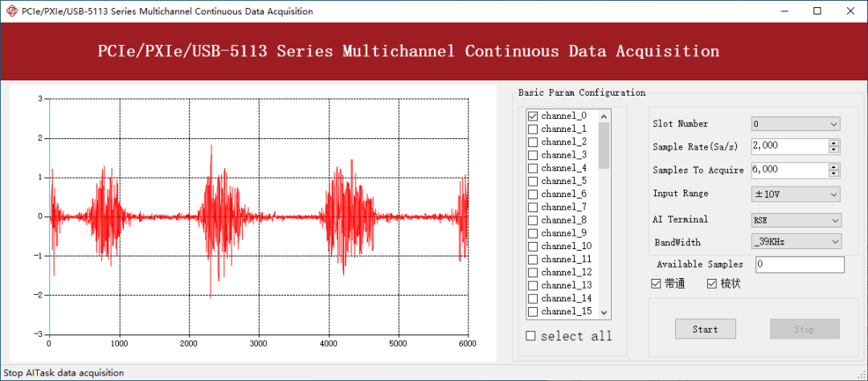Click the red banner title text
The height and width of the screenshot is (381, 868).
coord(408,51)
